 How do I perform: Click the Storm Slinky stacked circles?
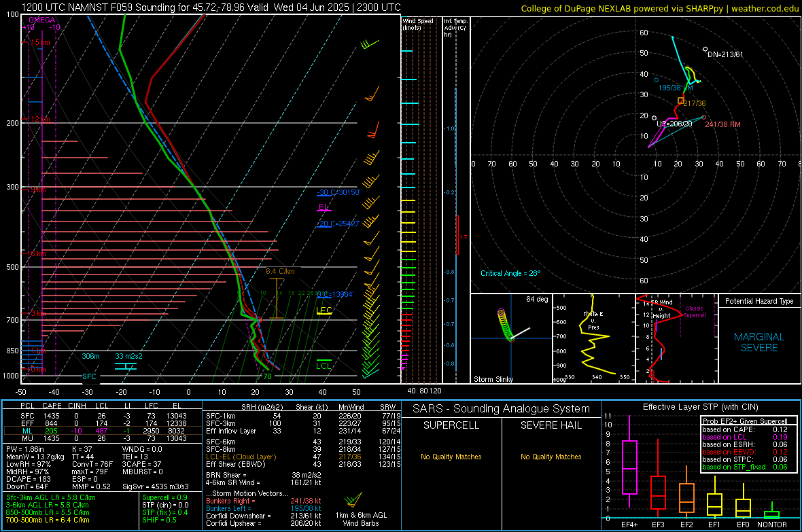pos(505,324)
